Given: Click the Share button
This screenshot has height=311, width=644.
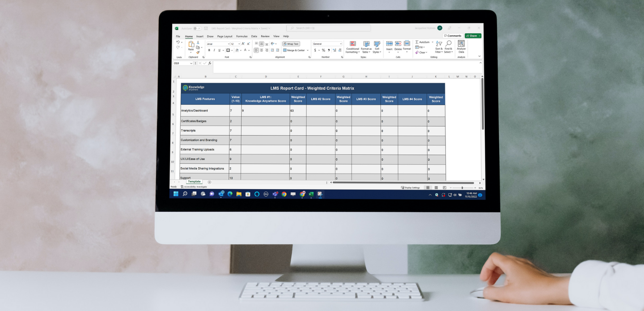Looking at the screenshot, I should tap(473, 35).
